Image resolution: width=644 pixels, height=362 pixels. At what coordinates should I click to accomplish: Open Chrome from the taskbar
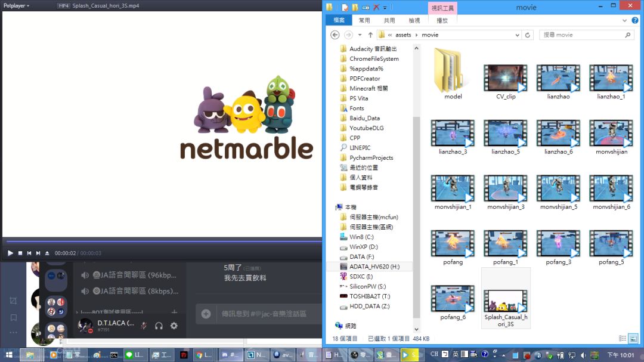coord(204,355)
